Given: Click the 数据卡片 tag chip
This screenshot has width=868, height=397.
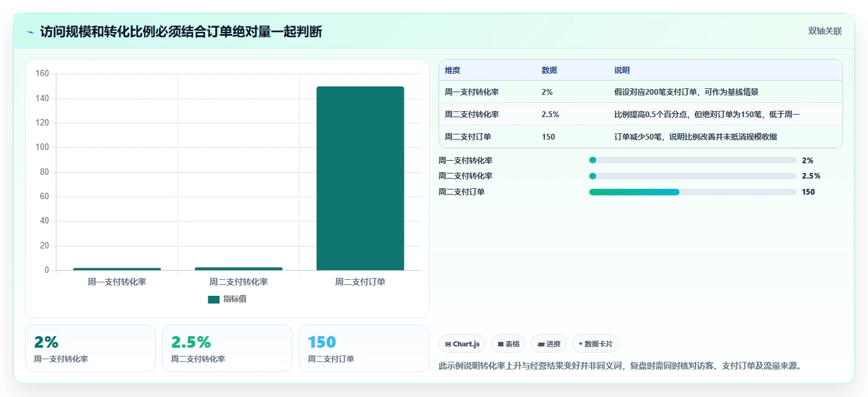Looking at the screenshot, I should [x=596, y=344].
